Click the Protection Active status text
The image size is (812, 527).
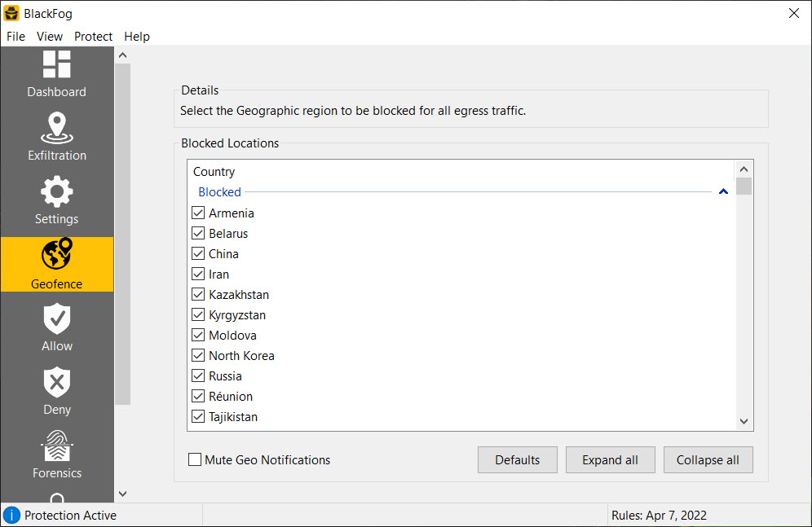coord(70,516)
